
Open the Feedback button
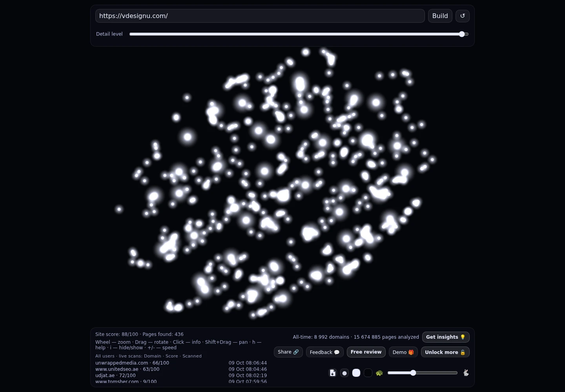pyautogui.click(x=325, y=352)
